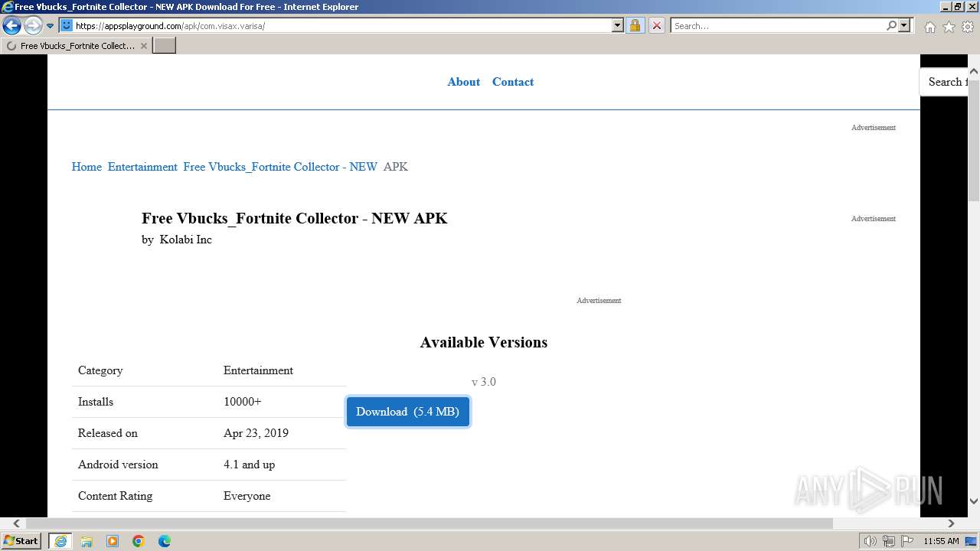Click the browser Forward arrow button
The height and width of the screenshot is (551, 980).
[x=32, y=25]
